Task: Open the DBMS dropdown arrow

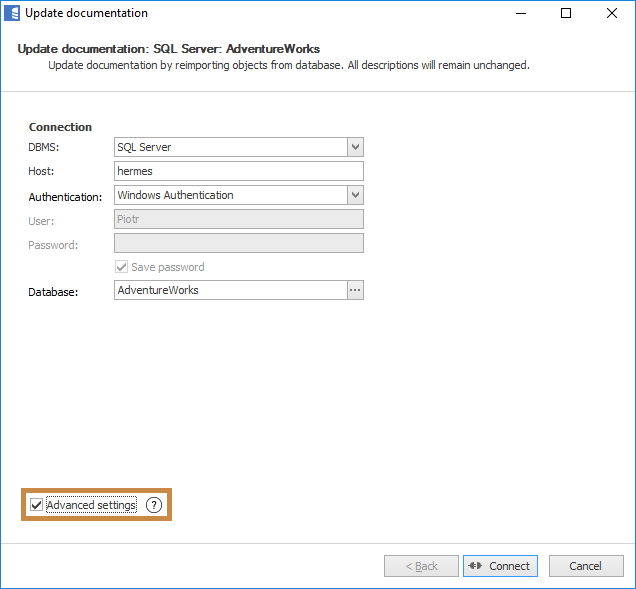Action: pos(355,147)
